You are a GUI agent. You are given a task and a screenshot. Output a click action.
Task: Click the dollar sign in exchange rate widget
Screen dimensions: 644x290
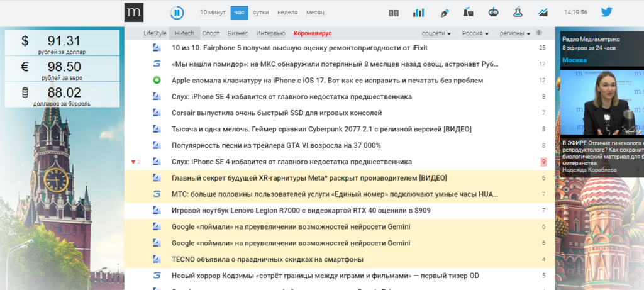(x=25, y=41)
